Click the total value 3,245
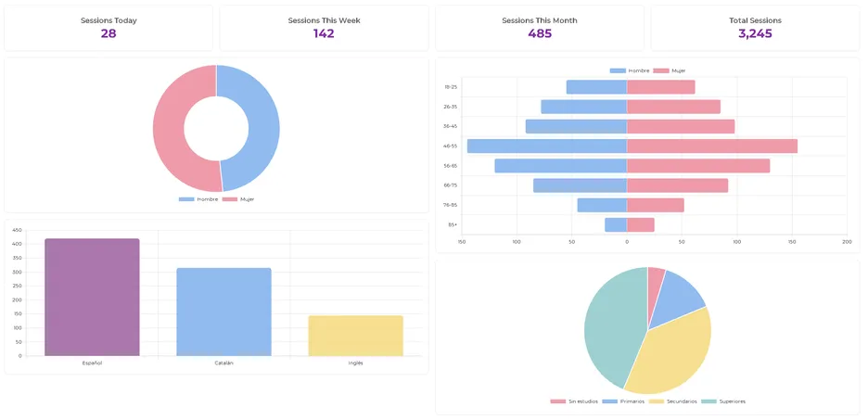The height and width of the screenshot is (420, 868). coord(755,33)
